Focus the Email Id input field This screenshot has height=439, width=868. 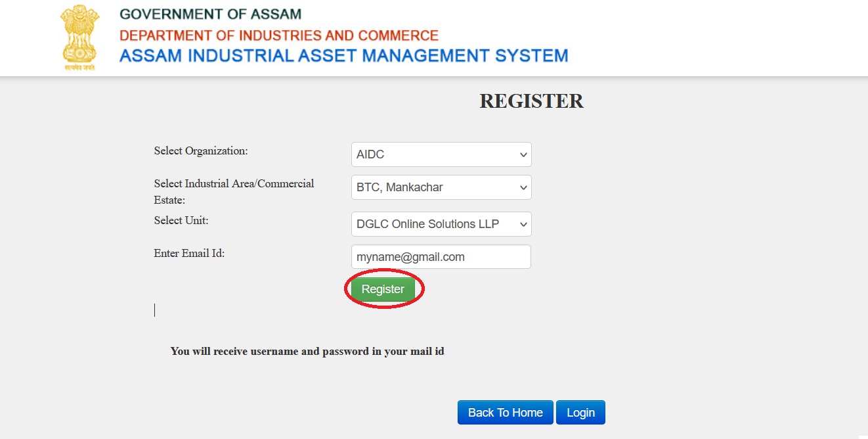(441, 257)
